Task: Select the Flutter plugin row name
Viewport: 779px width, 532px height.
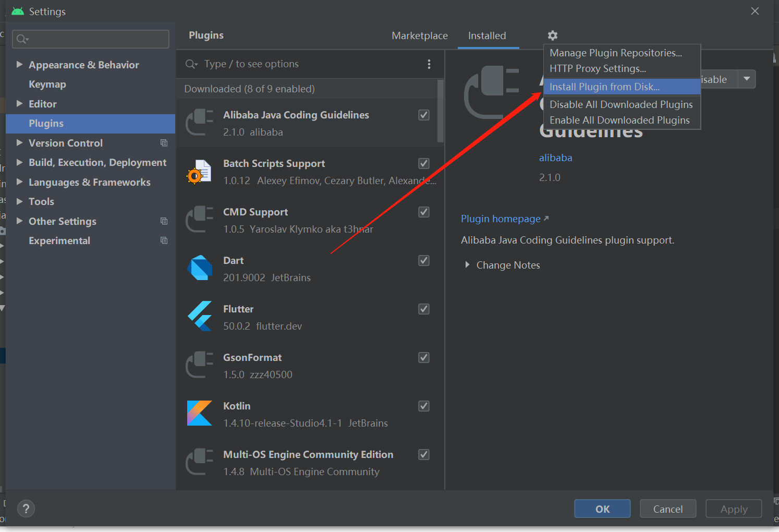Action: click(x=238, y=309)
